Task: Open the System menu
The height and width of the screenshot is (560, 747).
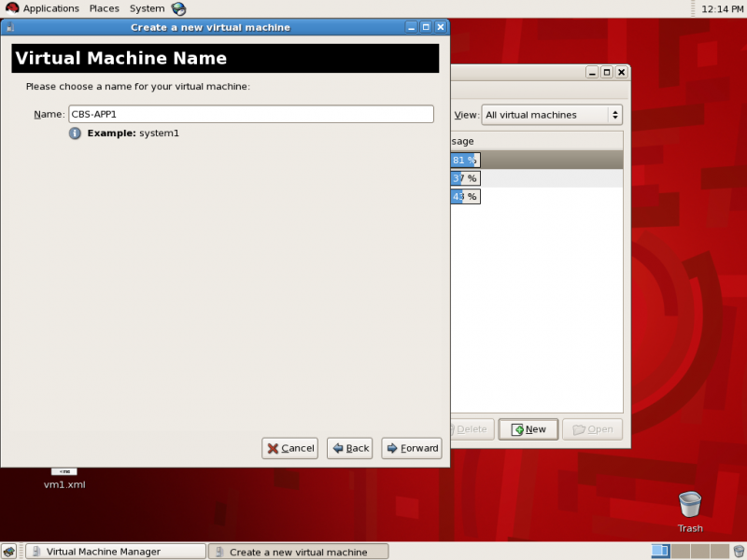Action: coord(148,8)
